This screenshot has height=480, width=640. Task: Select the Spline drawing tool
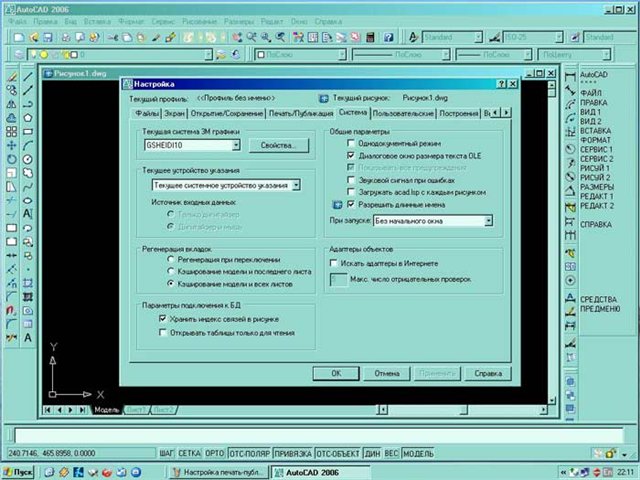[x=28, y=187]
